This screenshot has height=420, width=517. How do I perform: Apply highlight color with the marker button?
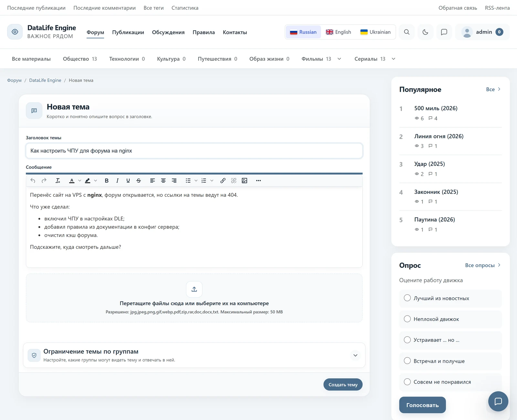coord(88,181)
